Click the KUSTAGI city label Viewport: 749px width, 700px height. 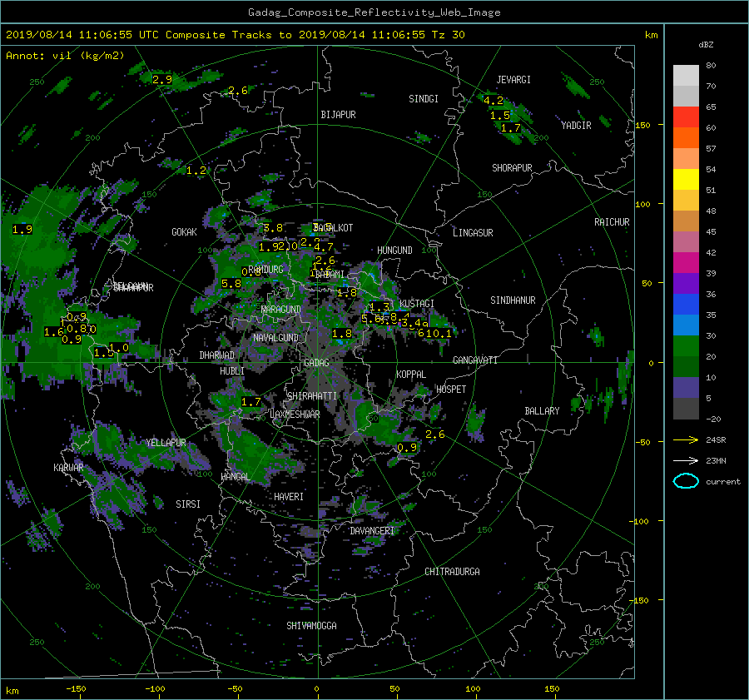[x=417, y=304]
